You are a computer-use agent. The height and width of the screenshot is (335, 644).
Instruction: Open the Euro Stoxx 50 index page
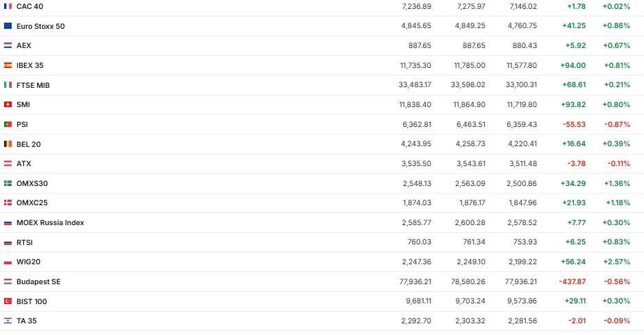[x=41, y=26]
